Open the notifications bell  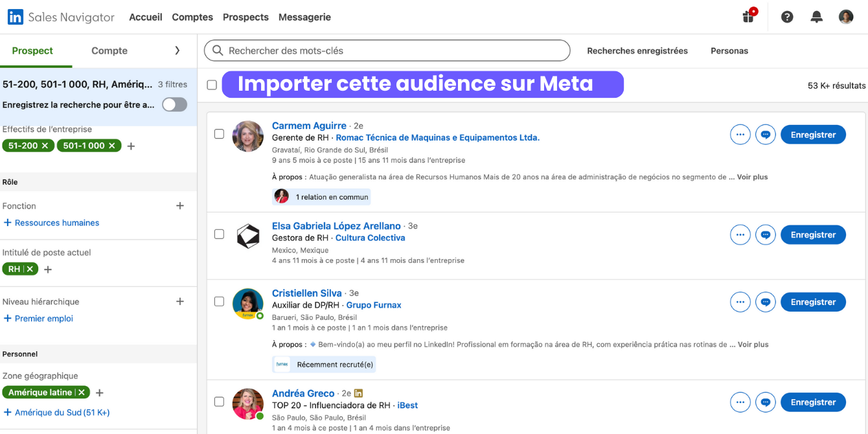tap(817, 17)
